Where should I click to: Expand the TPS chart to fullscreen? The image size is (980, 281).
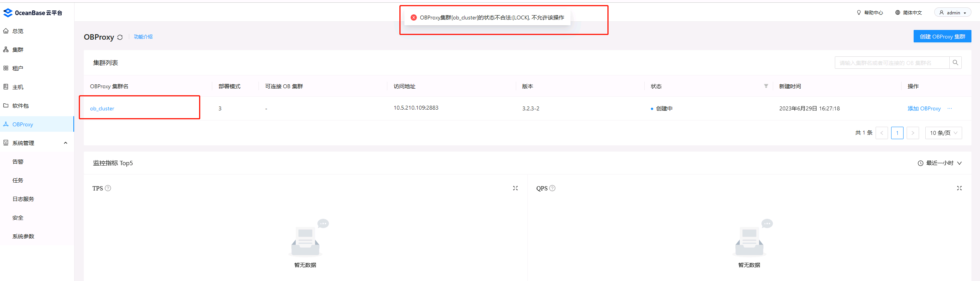click(x=515, y=188)
